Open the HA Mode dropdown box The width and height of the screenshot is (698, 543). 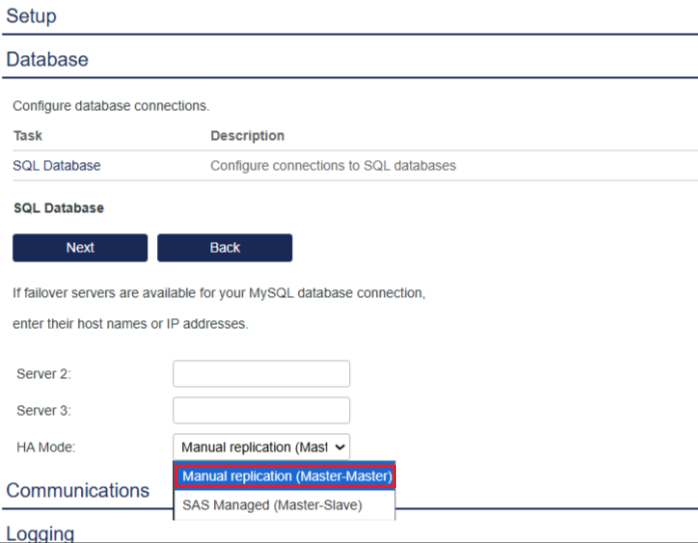coord(261,447)
